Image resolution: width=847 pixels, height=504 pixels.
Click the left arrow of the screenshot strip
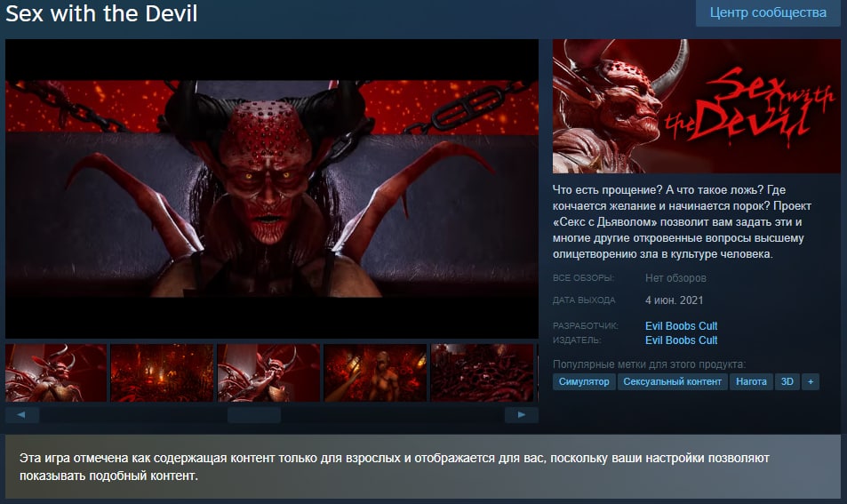21,415
